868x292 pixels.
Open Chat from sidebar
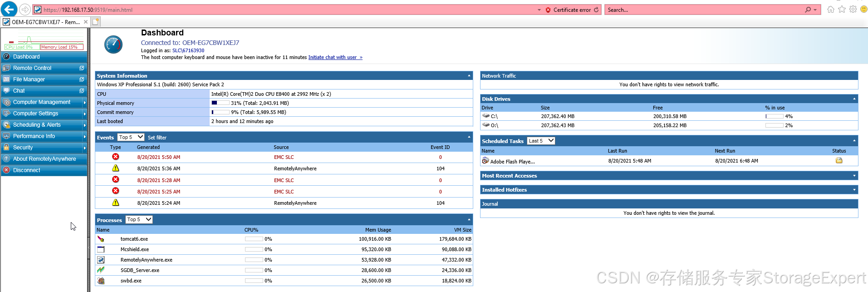(x=44, y=91)
